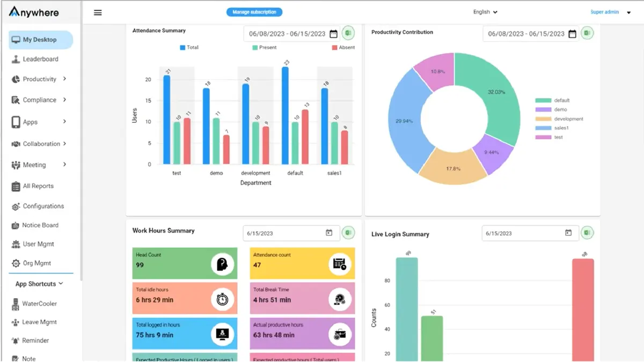
Task: Click the Total idle hours stopwatch icon
Action: point(222,299)
